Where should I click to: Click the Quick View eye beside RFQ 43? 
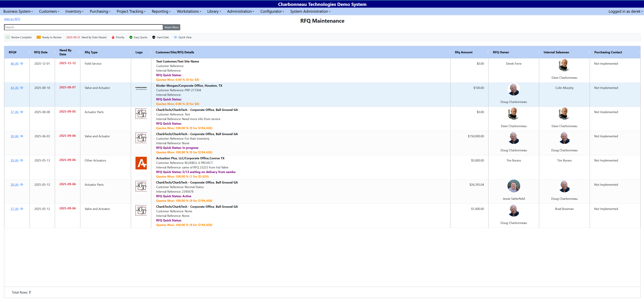pos(22,88)
